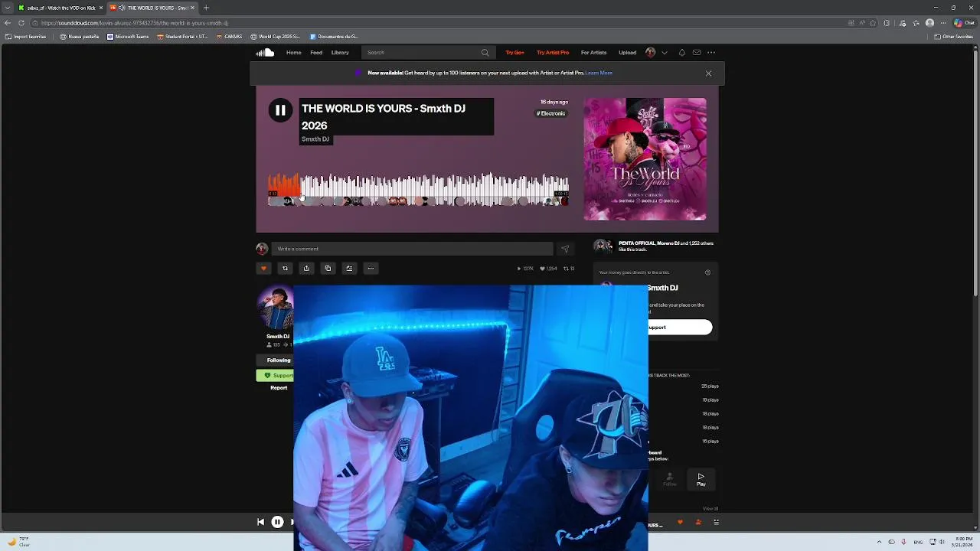Screen dimensions: 980x551
Task: Click the profile avatar in header
Action: click(651, 53)
